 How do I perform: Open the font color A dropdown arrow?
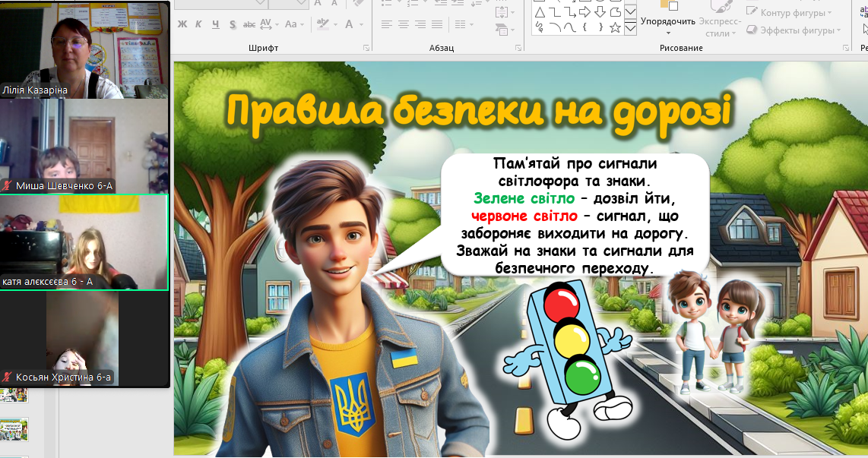click(x=361, y=24)
